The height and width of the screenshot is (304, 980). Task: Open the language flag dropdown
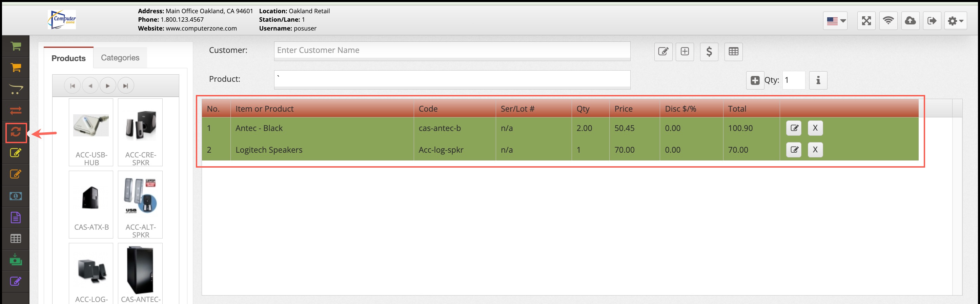[835, 21]
